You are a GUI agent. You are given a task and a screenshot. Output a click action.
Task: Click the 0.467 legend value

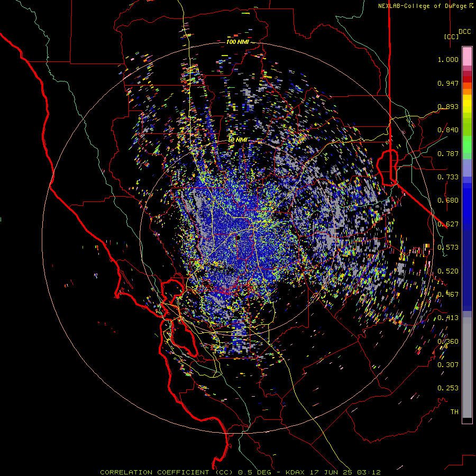pos(448,295)
